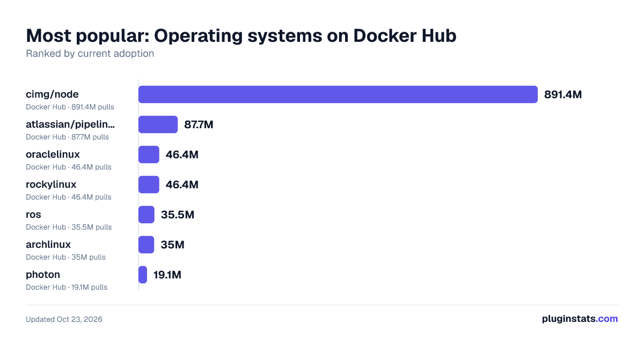Click 'Docker Hub · 35.5M pulls' caption
This screenshot has height=338, width=644.
tap(69, 227)
